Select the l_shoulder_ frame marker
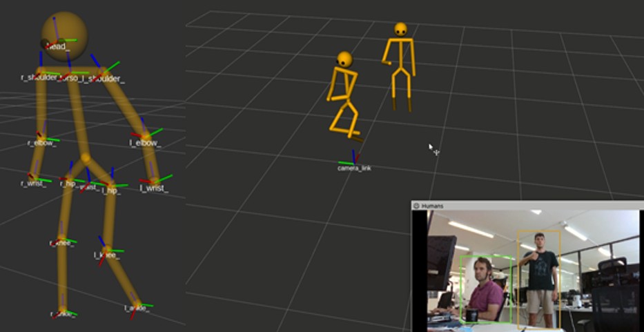The width and height of the screenshot is (644, 332). [102, 72]
